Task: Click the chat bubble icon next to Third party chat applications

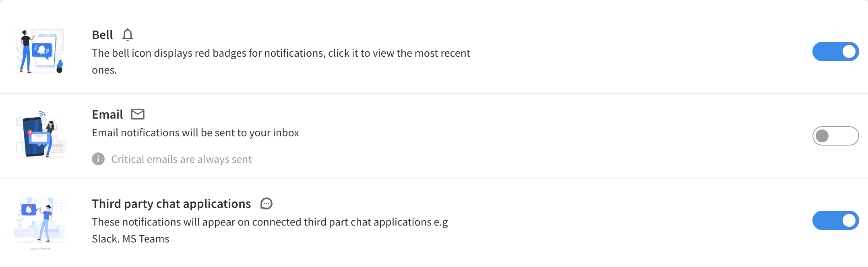Action: [266, 204]
